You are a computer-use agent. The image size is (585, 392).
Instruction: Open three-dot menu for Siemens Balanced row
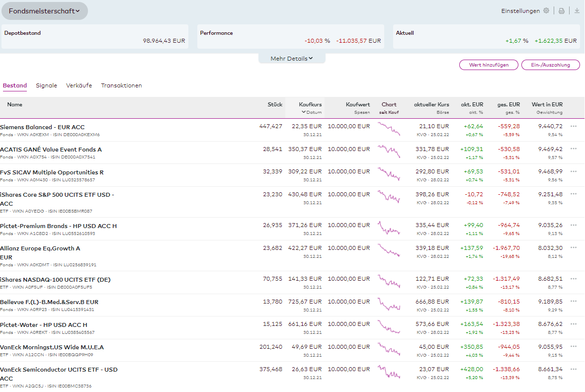pos(574,126)
